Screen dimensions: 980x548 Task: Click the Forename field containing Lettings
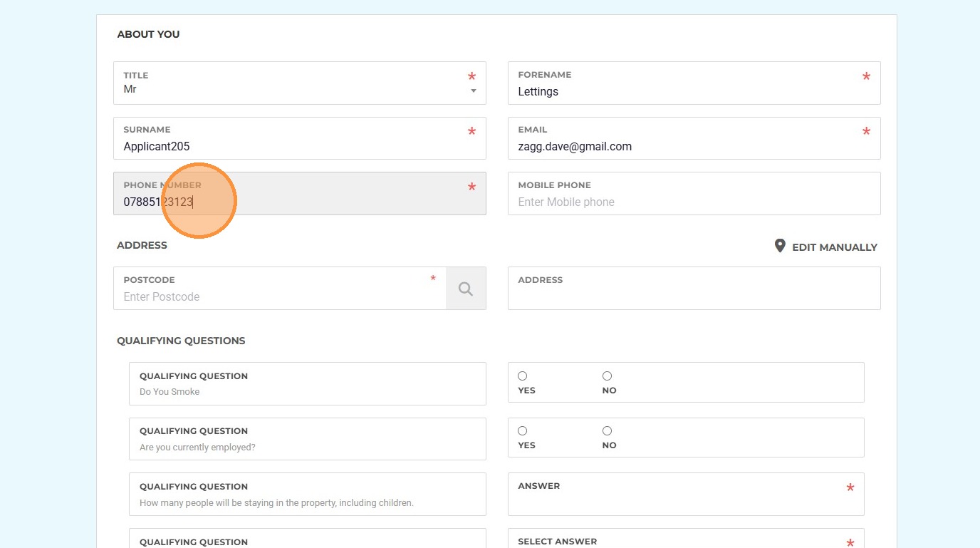tap(694, 83)
